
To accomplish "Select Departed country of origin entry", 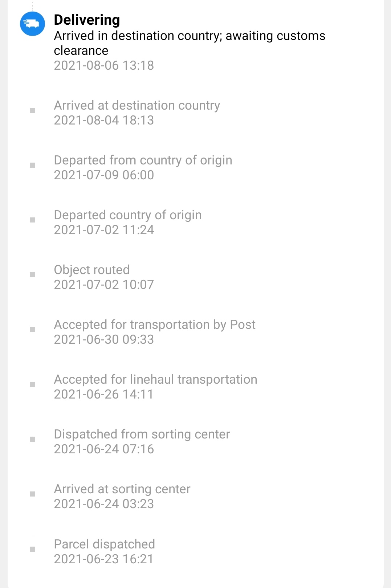I will click(x=128, y=222).
